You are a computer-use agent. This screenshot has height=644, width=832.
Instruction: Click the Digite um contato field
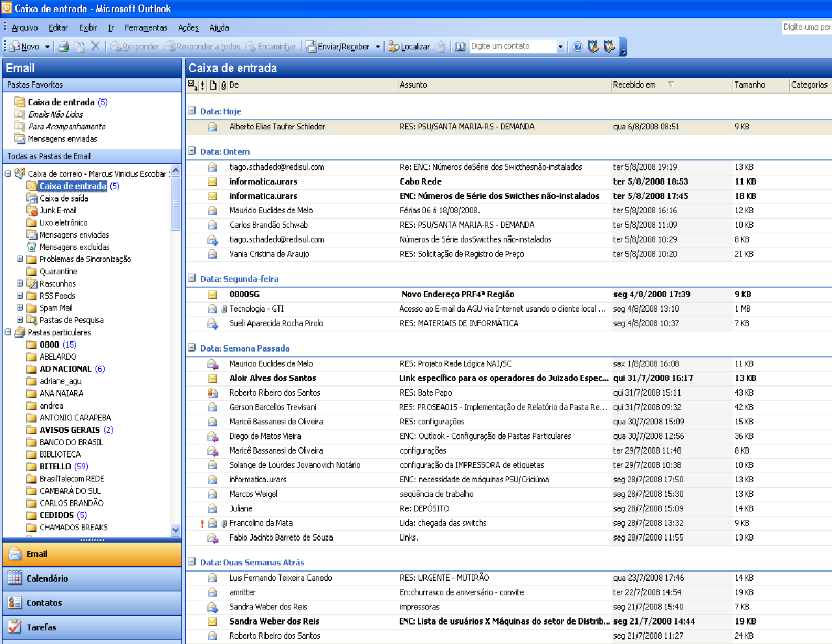[x=513, y=46]
